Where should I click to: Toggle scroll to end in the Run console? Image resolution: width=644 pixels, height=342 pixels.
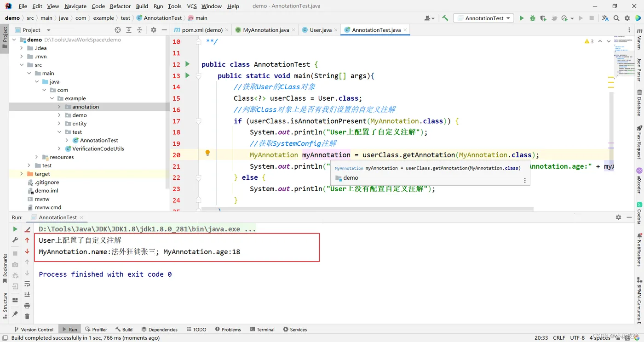point(27,295)
